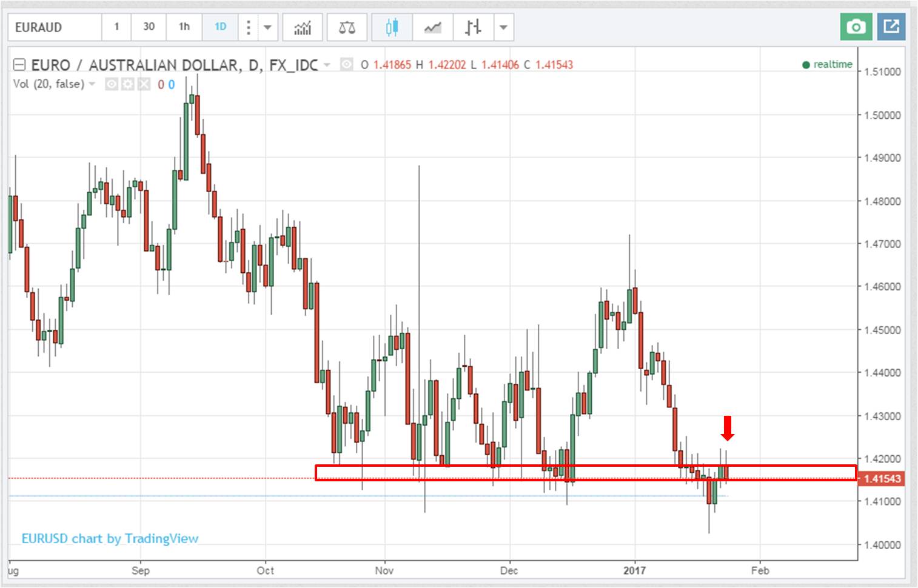The height and width of the screenshot is (588, 918).
Task: Toggle visibility eye of main series
Action: click(346, 64)
